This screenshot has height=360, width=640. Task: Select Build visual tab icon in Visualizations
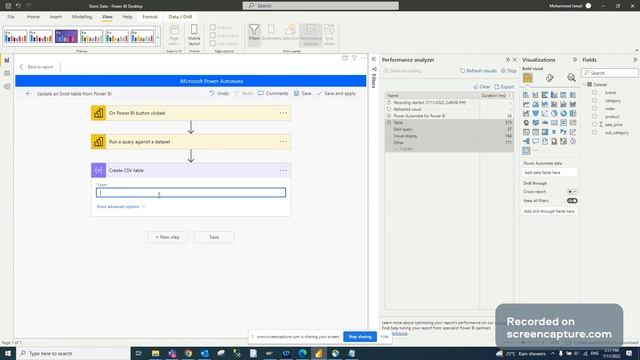(527, 78)
